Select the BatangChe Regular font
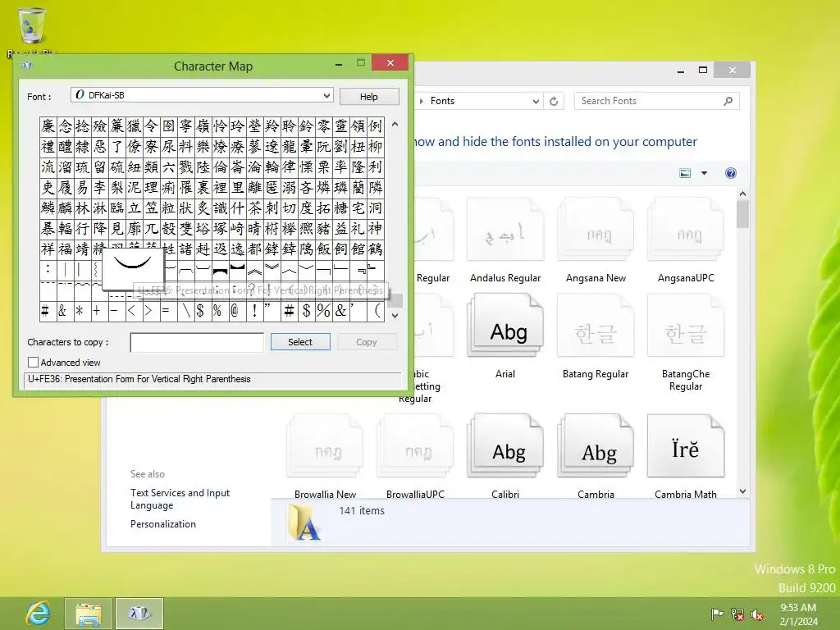 click(686, 343)
